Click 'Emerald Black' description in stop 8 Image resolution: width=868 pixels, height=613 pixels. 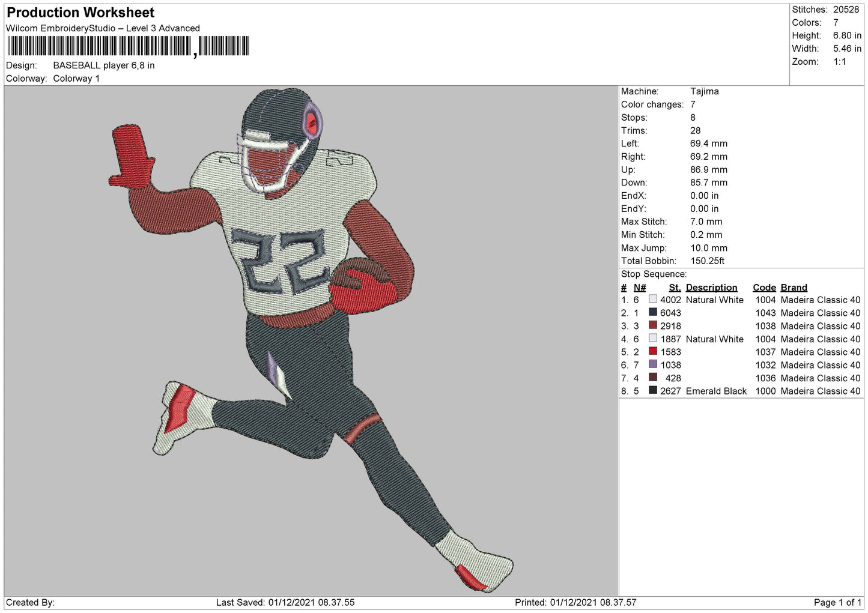coord(716,391)
